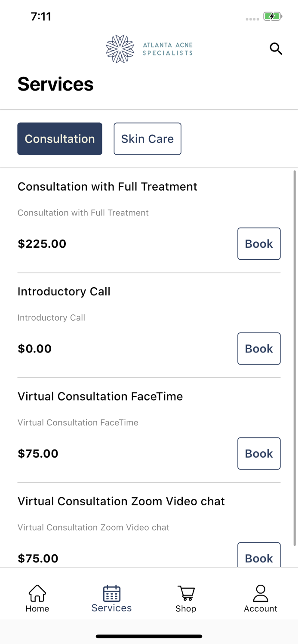298x644 pixels.
Task: Tap the battery indicator in status bar
Action: coord(272,16)
